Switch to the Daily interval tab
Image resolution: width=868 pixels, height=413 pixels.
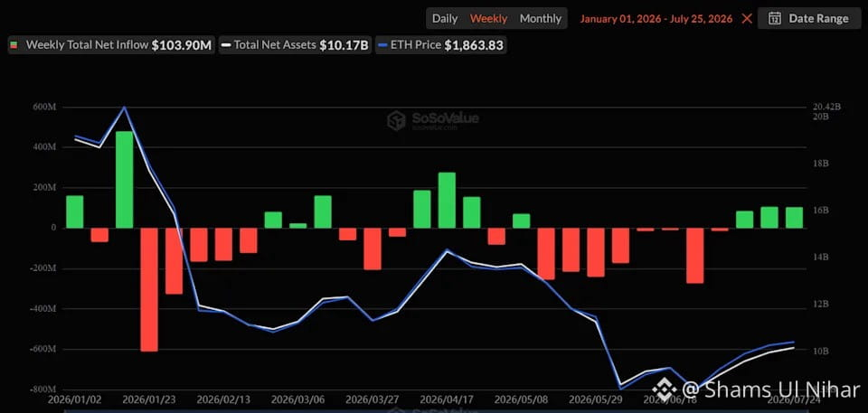pos(445,18)
